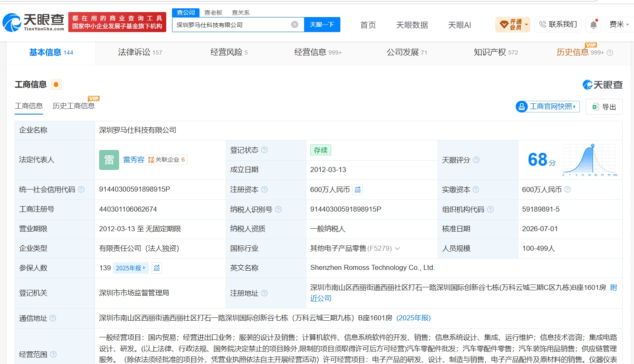The image size is (634, 364).
Task: Open the 经营风险 5 tab
Action: 229,52
